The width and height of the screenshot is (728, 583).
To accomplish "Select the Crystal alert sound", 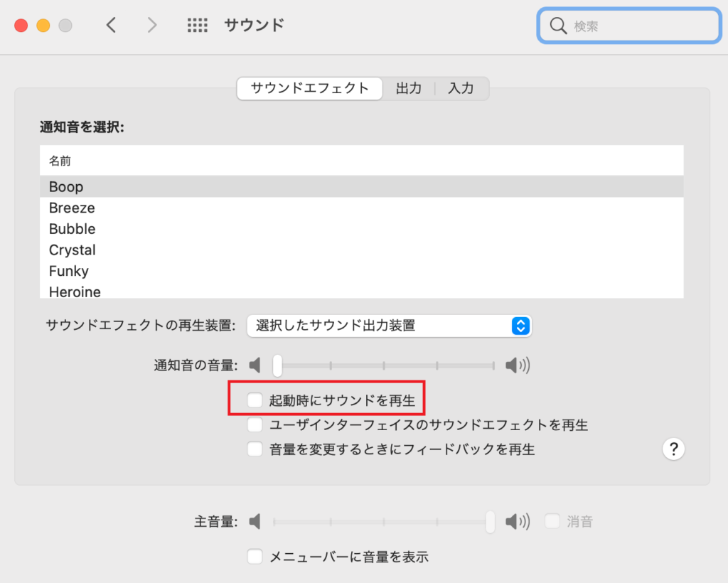I will (x=362, y=250).
